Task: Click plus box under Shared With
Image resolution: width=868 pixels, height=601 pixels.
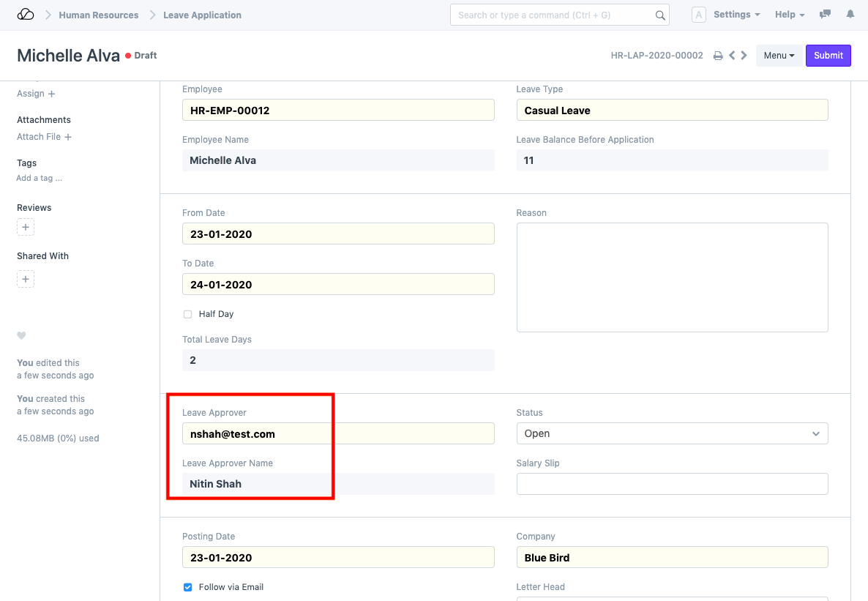Action: coord(26,279)
